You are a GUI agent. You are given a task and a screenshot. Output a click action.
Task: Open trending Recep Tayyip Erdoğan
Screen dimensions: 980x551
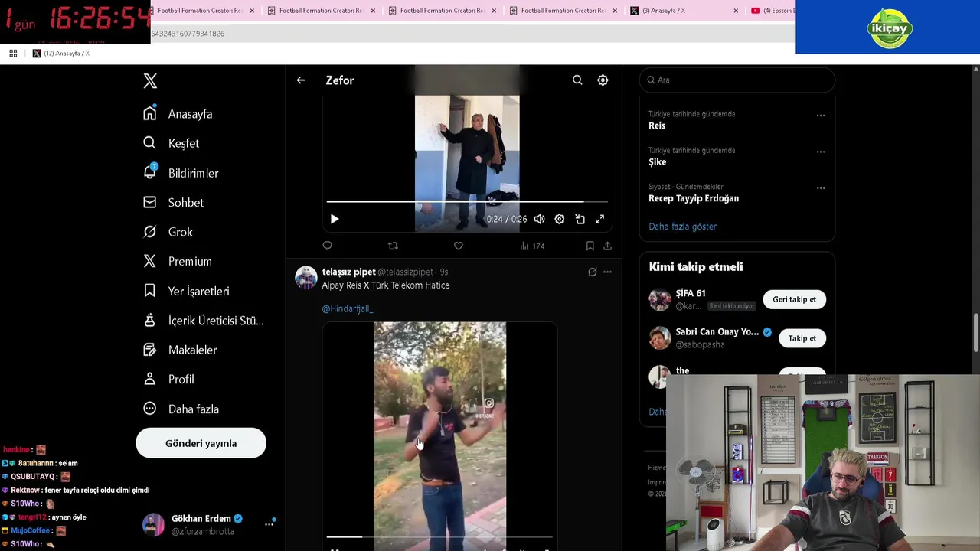(x=694, y=198)
